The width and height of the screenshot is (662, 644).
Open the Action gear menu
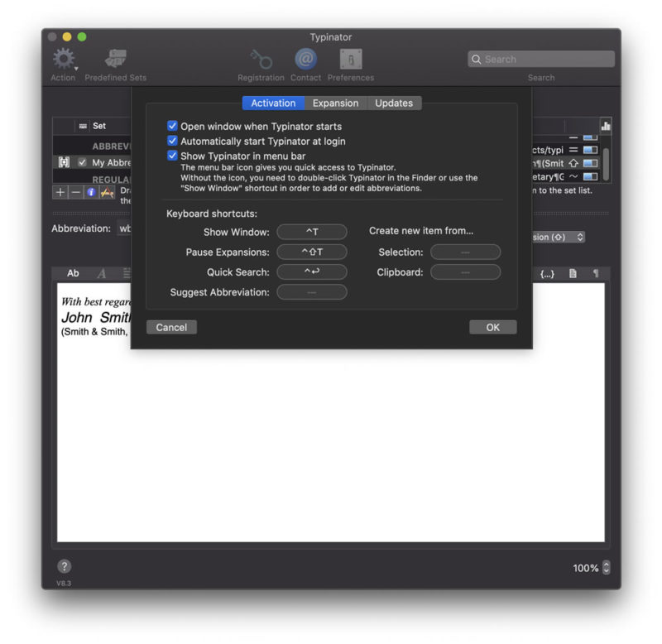(64, 59)
